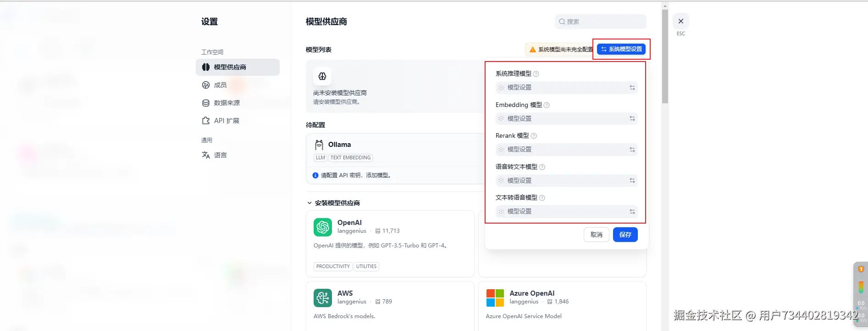Click the settings slider icon in 文本转语音模型 field
The width and height of the screenshot is (868, 331).
(x=632, y=212)
